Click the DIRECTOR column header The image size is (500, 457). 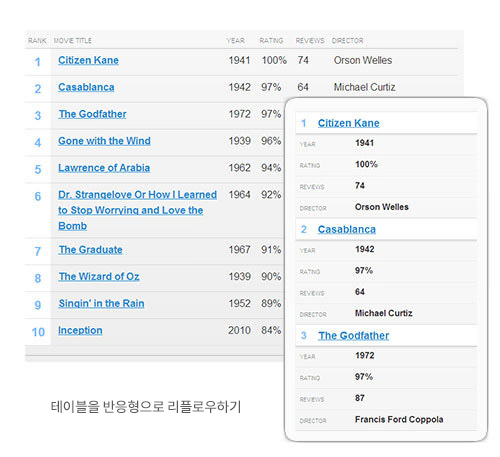347,41
